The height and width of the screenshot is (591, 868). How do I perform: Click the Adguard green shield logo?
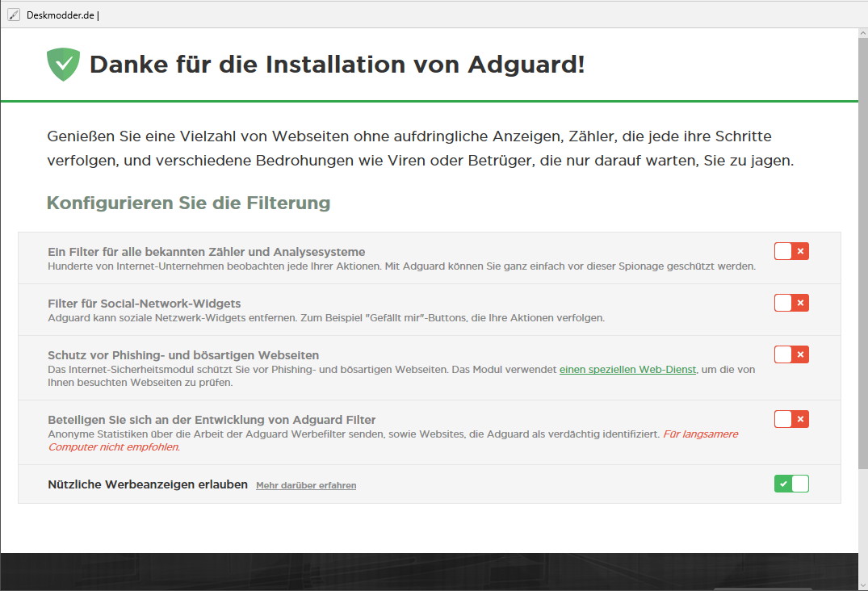click(63, 65)
